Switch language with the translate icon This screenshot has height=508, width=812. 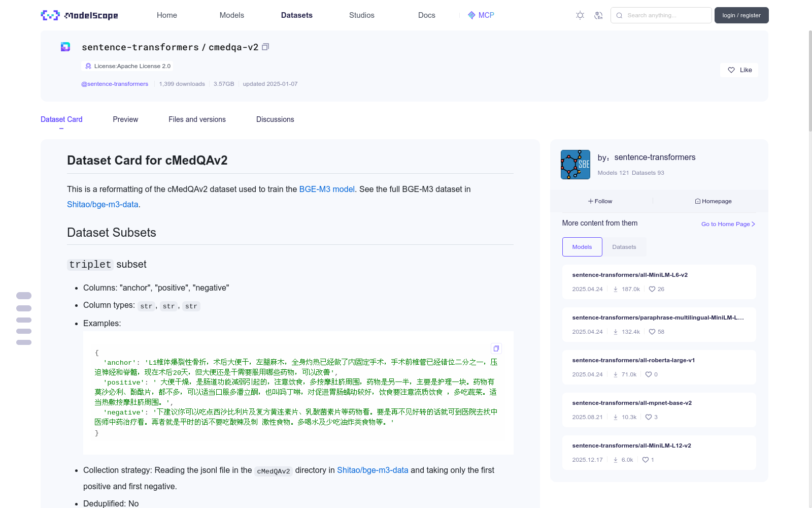pyautogui.click(x=599, y=15)
